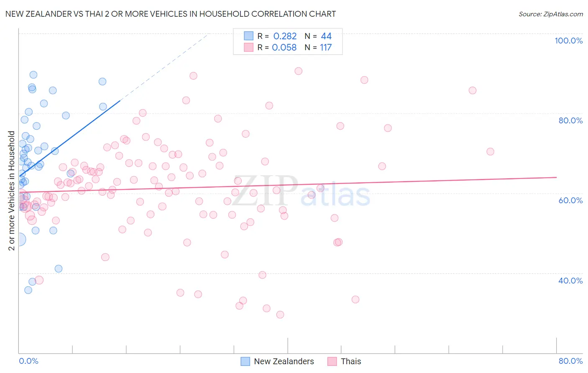
Task: Click the y-axis title 2 or more Vehicles
Action: coord(11,191)
